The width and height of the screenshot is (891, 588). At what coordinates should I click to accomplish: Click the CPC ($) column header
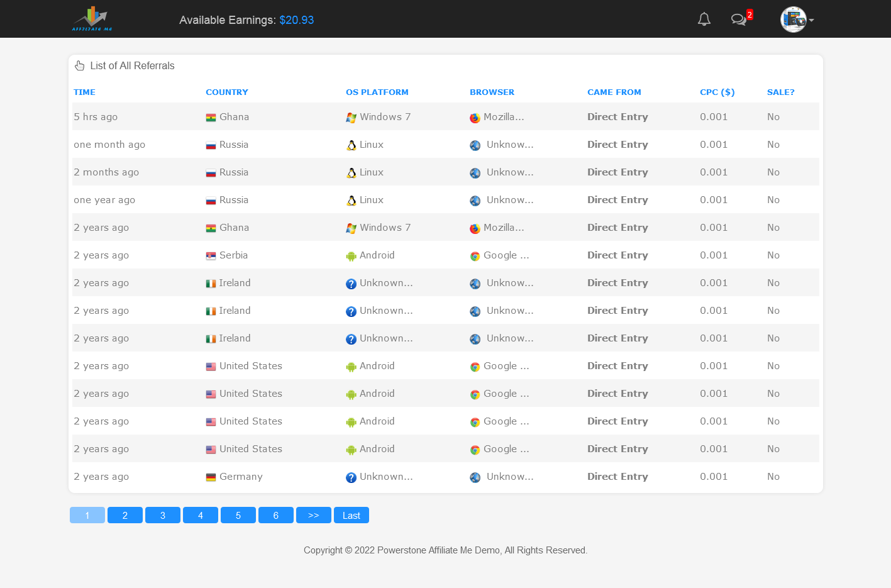pyautogui.click(x=717, y=92)
